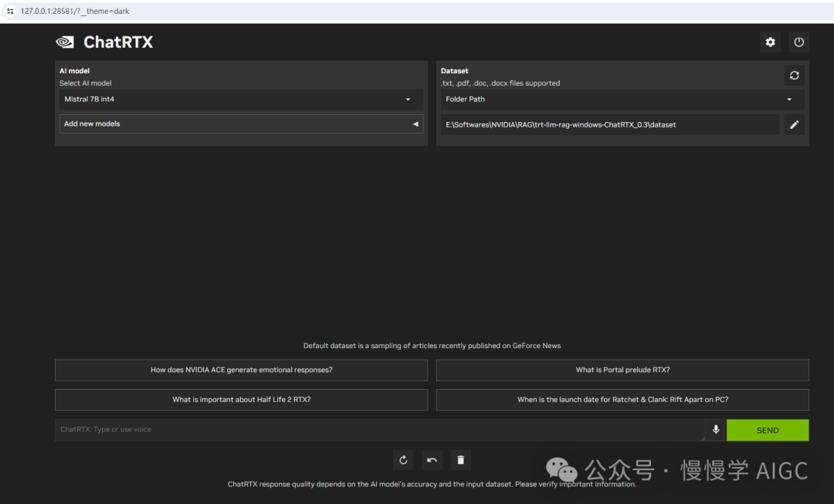Expand the Add new models section

pos(241,123)
